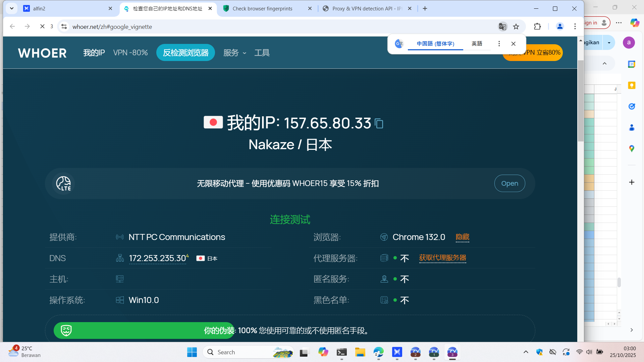Open the weather widget showing 25°C
This screenshot has width=644, height=362.
point(24,352)
